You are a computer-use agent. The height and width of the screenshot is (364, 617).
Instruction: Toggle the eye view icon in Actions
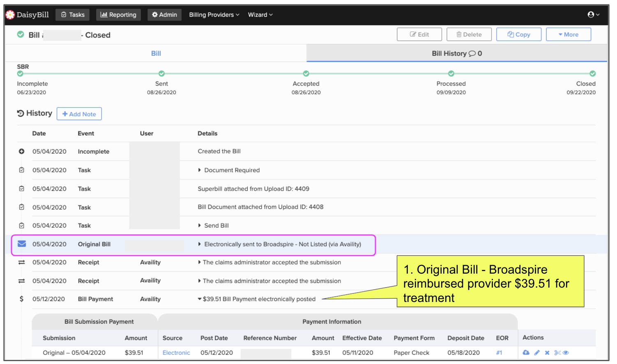[566, 352]
